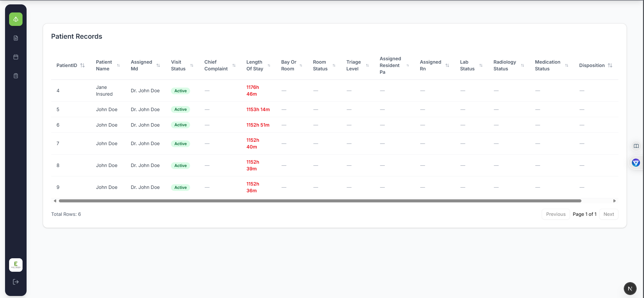Screen dimensions: 644x298
Task: Click the Next pagination button
Action: click(x=608, y=214)
